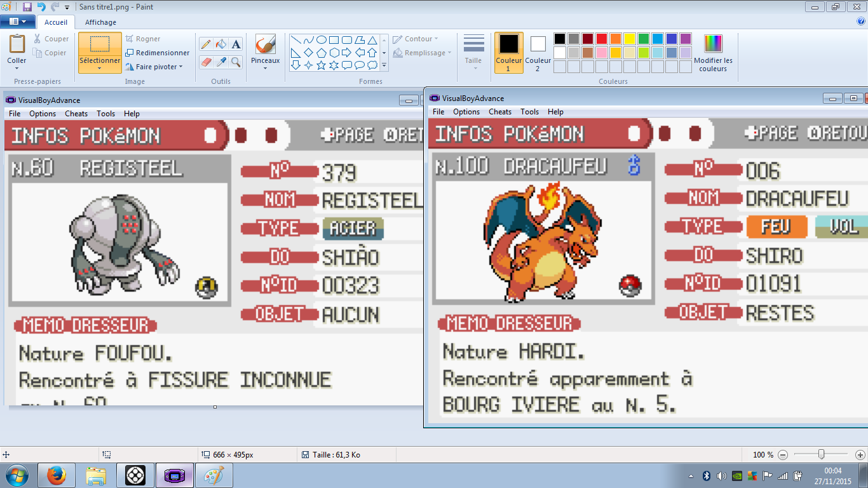Viewport: 868px width, 488px height.
Task: Select the Oval shape
Action: pos(322,39)
